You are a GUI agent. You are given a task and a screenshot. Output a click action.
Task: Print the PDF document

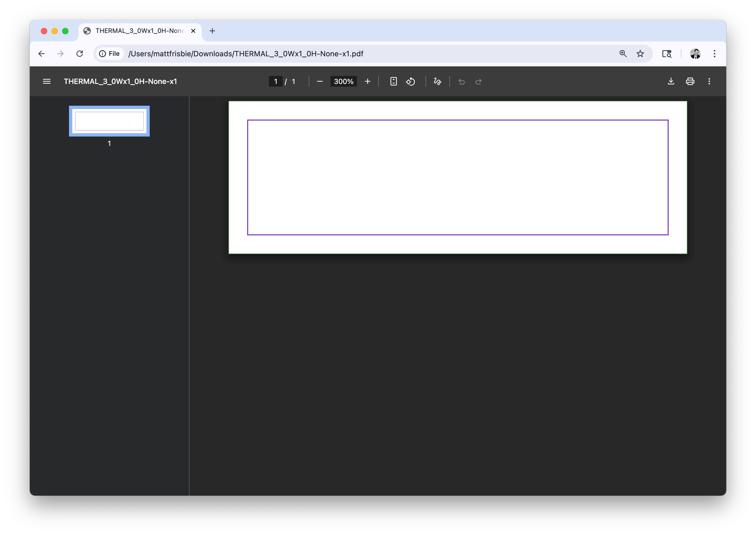coord(690,81)
